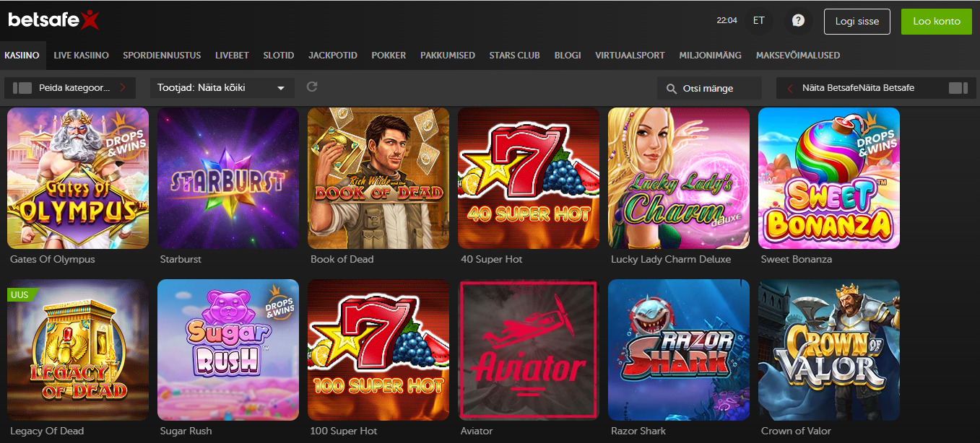Open the 40 Super Hot game tile
The height and width of the screenshot is (443, 980).
(529, 178)
